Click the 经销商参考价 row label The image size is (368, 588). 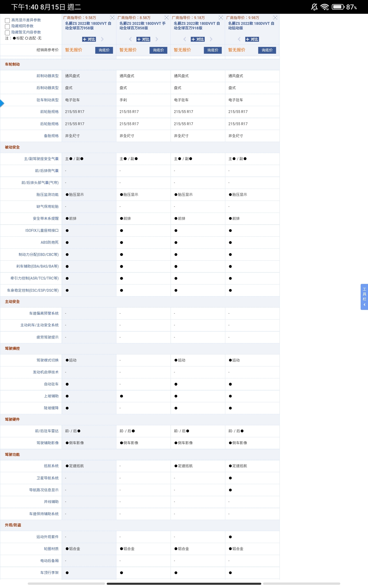pyautogui.click(x=47, y=50)
